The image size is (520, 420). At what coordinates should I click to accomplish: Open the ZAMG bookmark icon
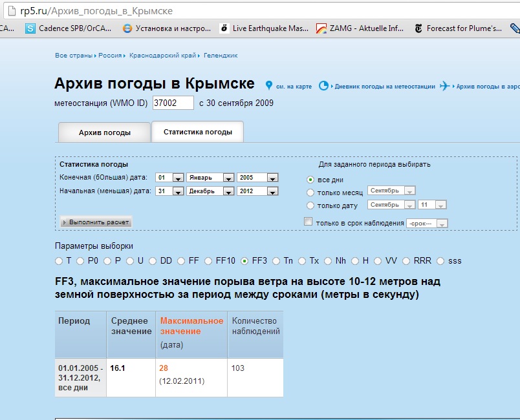click(x=321, y=28)
